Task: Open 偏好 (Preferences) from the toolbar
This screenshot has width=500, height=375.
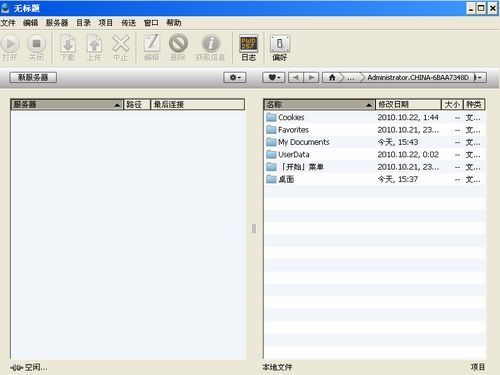Action: (x=280, y=44)
